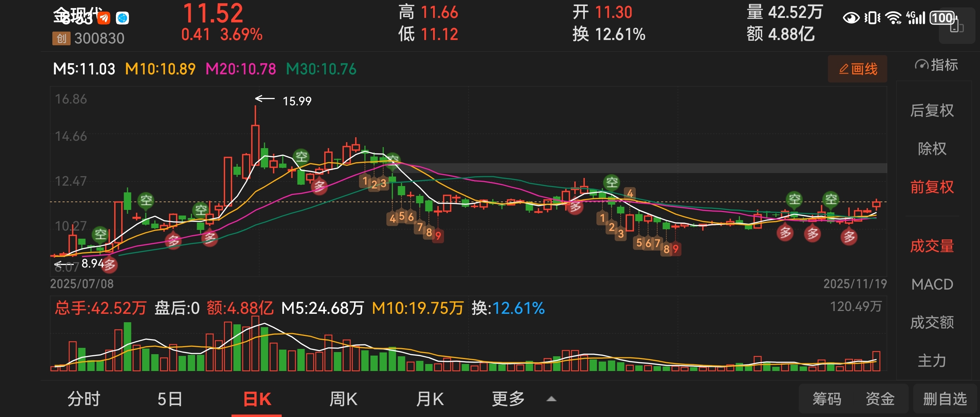Viewport: 980px width, 417px height.
Task: Tap the 空 marker near 15.99 peak
Action: click(301, 156)
